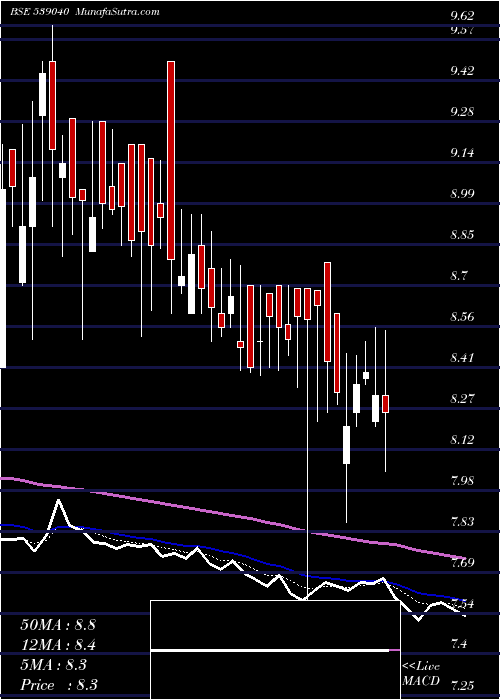Click the MunafaSutra.com heading text
This screenshot has height=700, width=500.
pos(118,12)
